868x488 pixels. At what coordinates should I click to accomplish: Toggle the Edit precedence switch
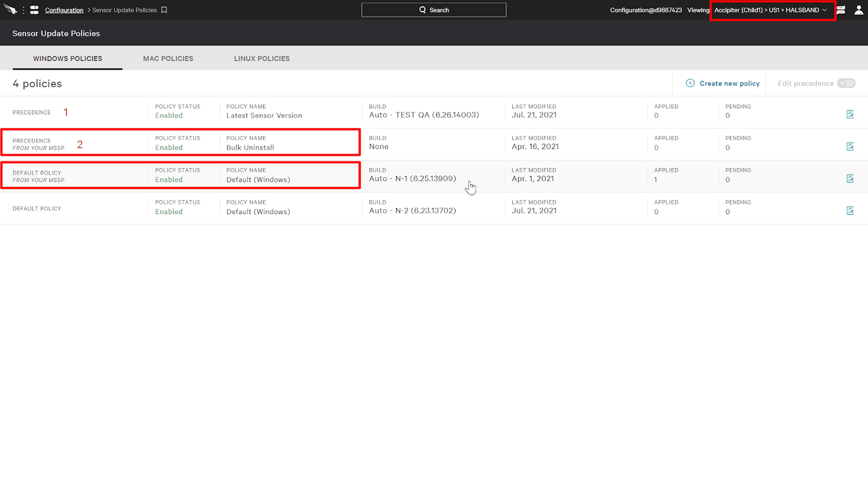pos(846,83)
